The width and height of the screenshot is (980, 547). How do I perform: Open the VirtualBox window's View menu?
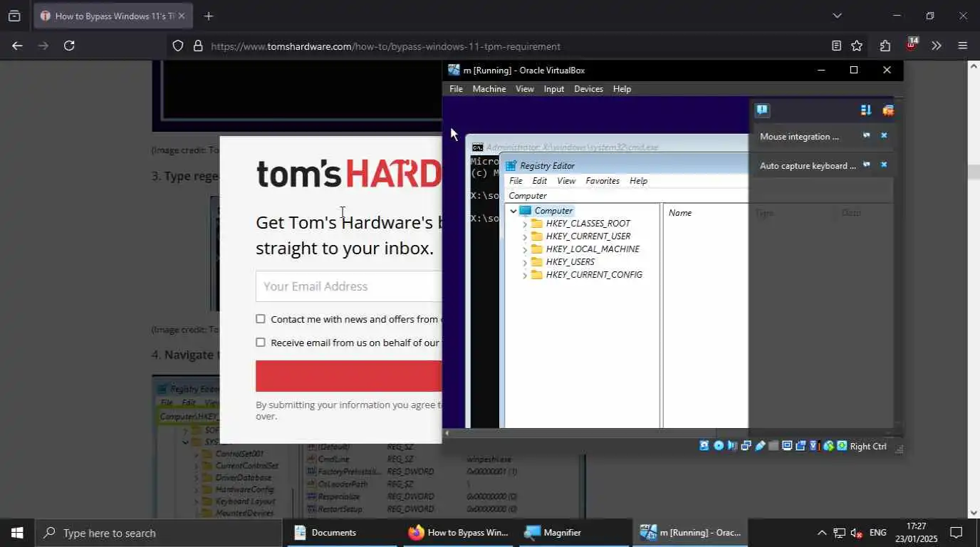pyautogui.click(x=525, y=89)
